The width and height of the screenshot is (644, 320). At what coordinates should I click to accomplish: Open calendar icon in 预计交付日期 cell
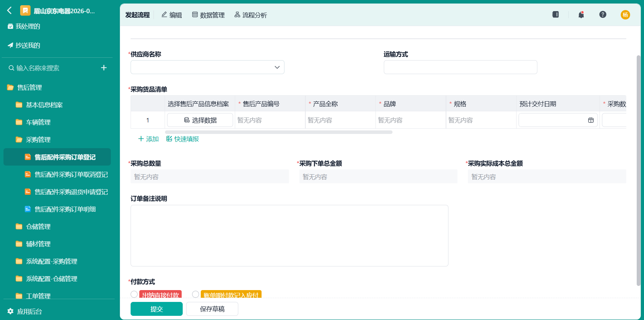click(x=591, y=120)
